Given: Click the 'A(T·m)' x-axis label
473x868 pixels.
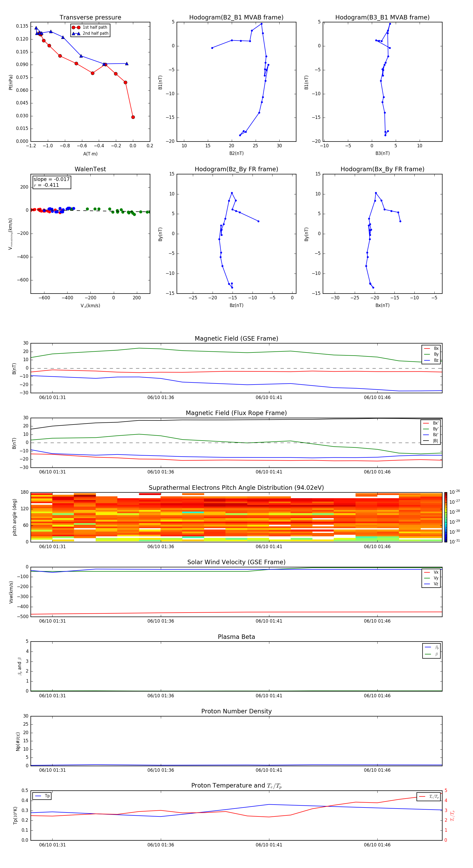Looking at the screenshot, I should (x=90, y=154).
